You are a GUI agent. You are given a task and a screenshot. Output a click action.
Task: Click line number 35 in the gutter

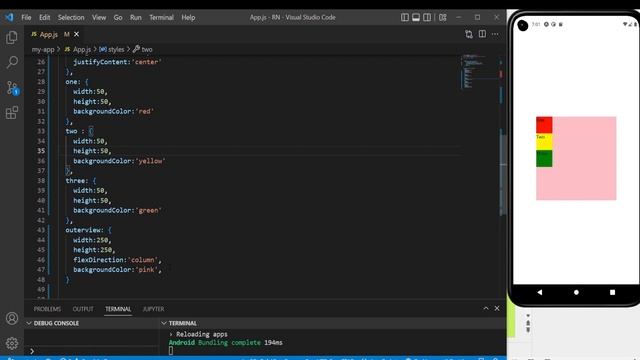[x=41, y=151]
